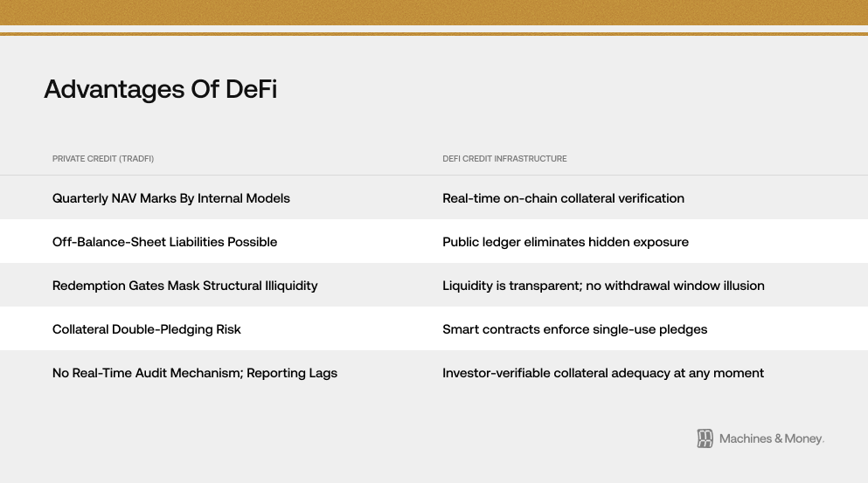
Task: Click the word Money in the footer logo
Action: pyautogui.click(x=804, y=438)
